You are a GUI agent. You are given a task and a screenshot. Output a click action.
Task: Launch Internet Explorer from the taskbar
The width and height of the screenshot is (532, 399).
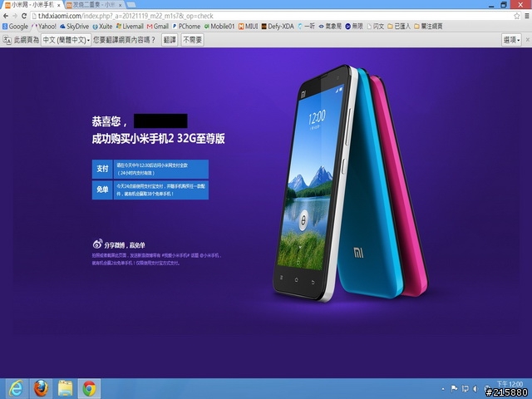pos(16,388)
